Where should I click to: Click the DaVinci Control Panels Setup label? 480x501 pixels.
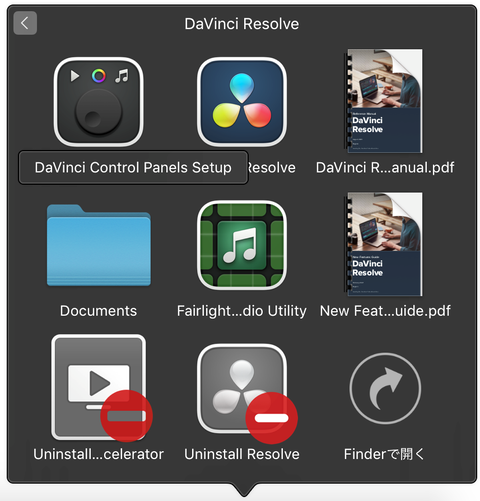click(133, 167)
